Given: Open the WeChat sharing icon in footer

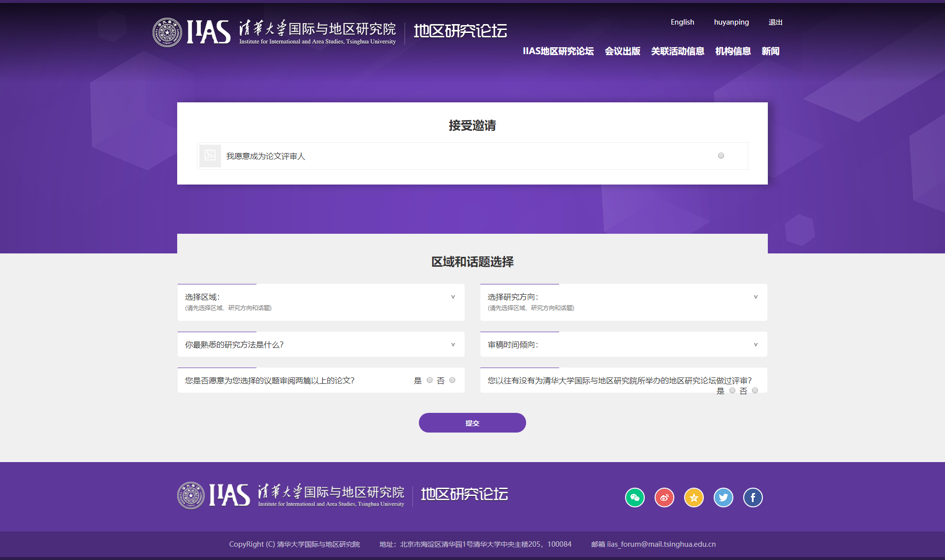Looking at the screenshot, I should (635, 498).
